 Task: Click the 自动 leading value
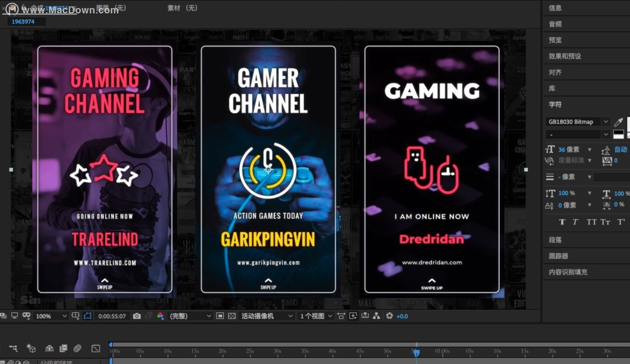click(x=621, y=150)
